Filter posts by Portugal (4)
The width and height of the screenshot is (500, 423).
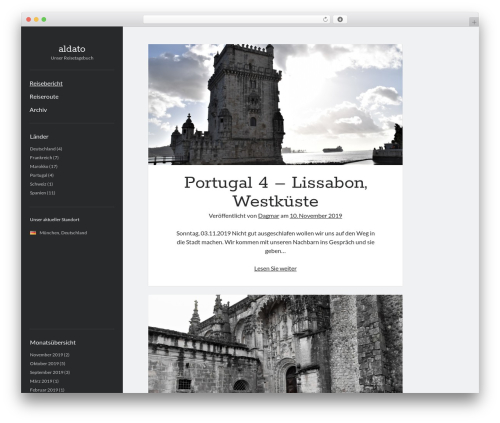[42, 175]
